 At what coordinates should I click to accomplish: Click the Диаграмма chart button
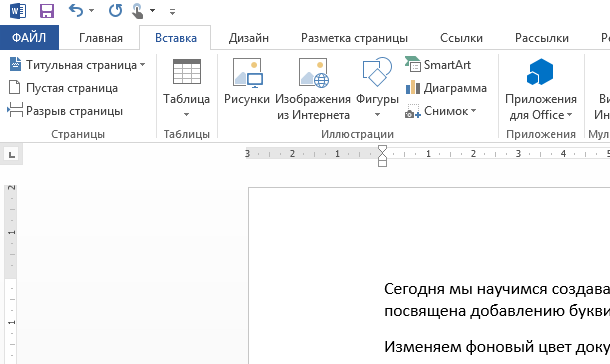point(446,88)
